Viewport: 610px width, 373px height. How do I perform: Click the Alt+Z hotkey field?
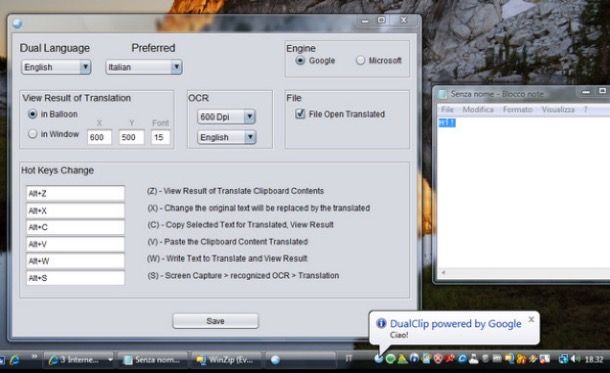pyautogui.click(x=75, y=193)
